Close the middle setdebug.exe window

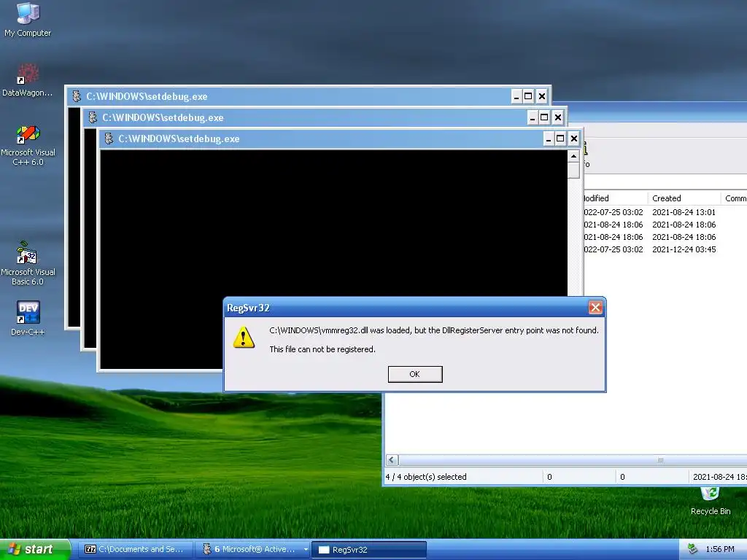[x=558, y=117]
